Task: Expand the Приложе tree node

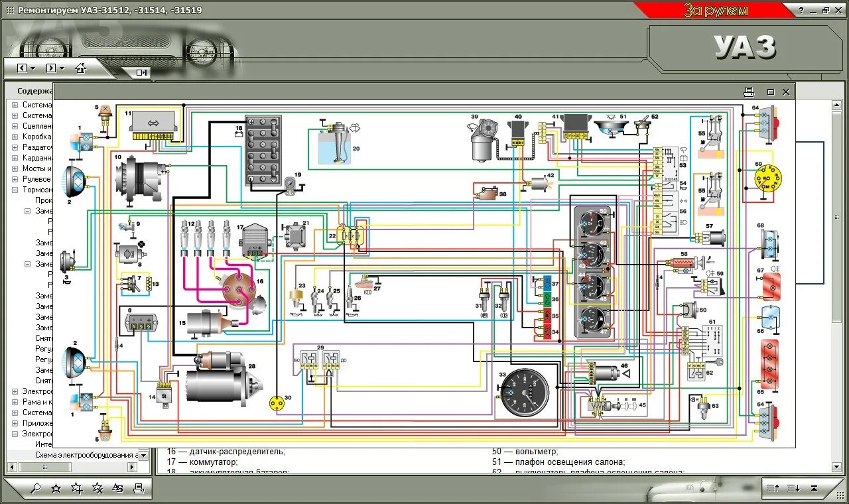Action: [15, 423]
